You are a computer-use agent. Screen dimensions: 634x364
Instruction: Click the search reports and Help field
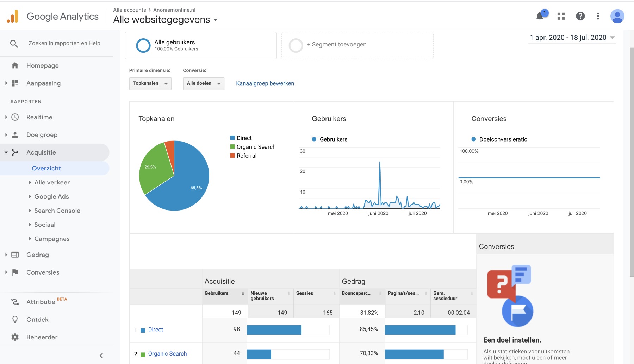[x=64, y=43]
